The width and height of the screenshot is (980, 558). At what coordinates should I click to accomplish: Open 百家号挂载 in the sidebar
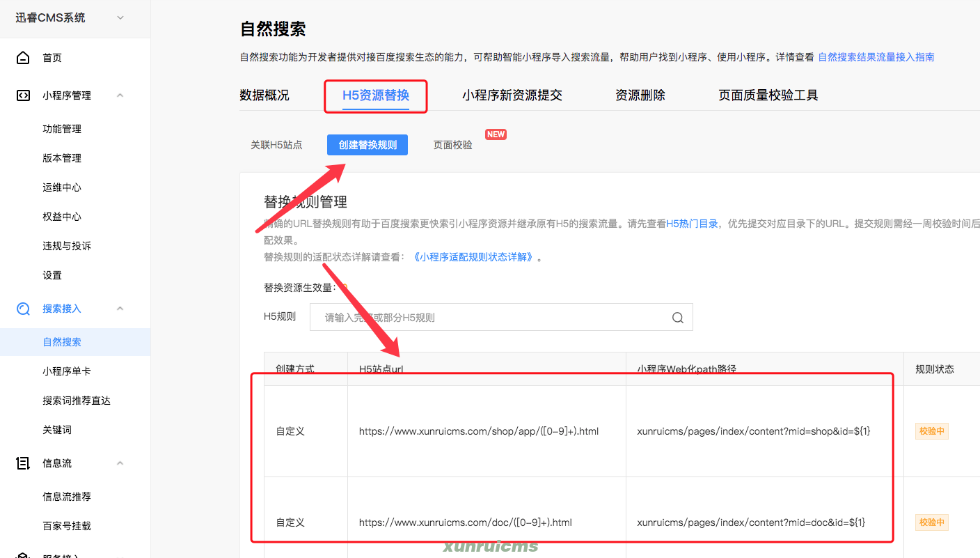tap(67, 526)
